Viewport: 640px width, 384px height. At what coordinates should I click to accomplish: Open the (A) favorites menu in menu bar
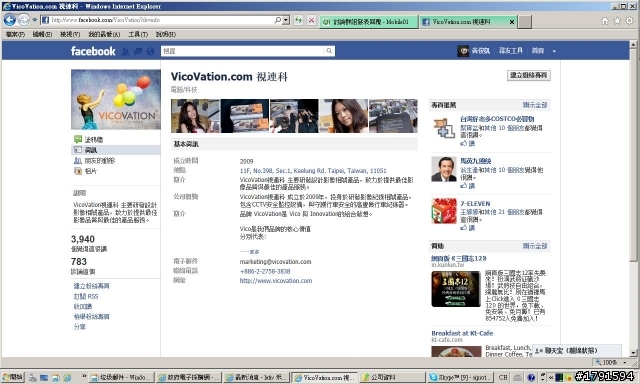(x=104, y=34)
